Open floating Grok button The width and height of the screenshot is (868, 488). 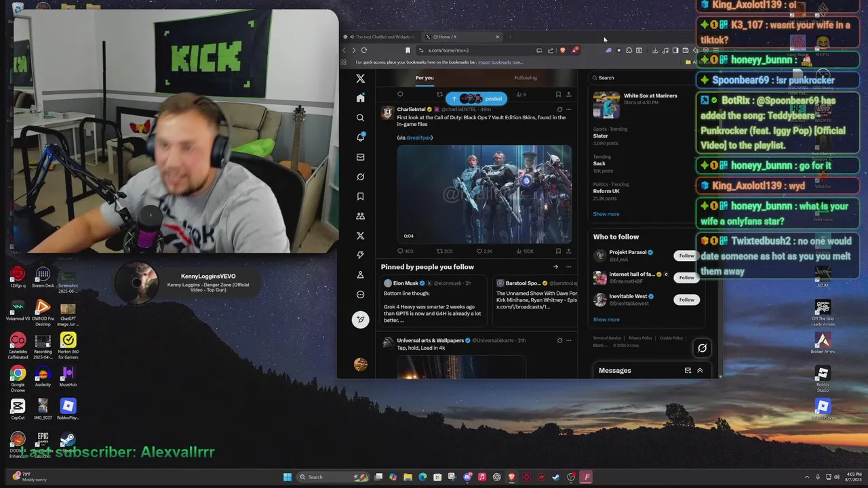(x=703, y=348)
